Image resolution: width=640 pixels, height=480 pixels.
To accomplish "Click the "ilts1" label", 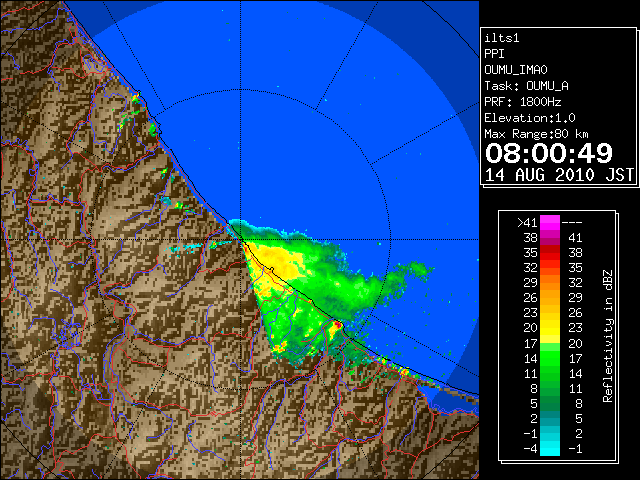I will pyautogui.click(x=502, y=38).
